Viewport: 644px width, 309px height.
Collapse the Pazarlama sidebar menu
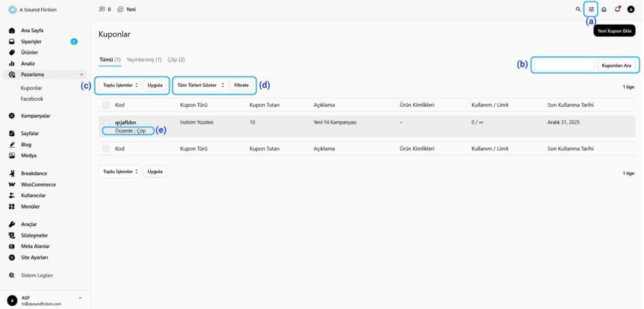82,75
